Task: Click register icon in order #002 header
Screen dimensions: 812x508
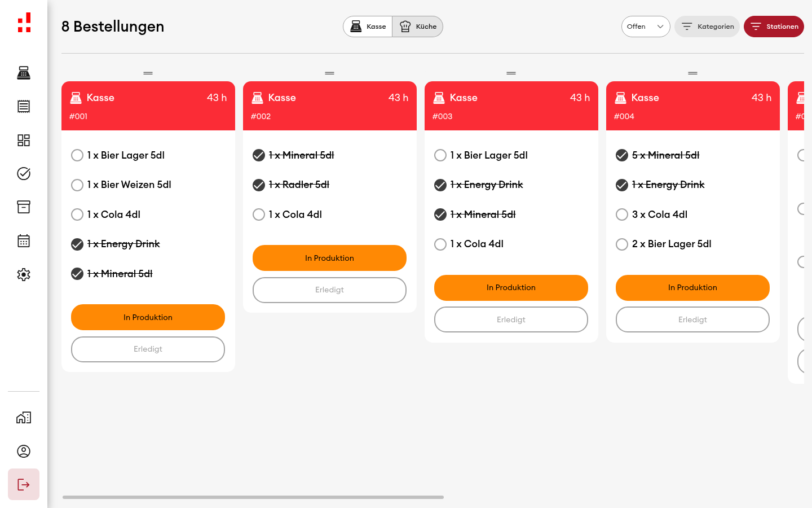Action: [x=258, y=98]
